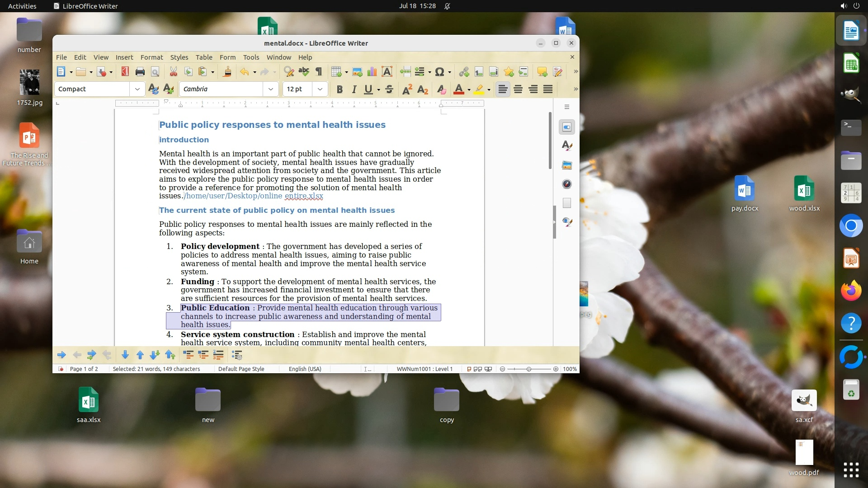Click the Insert Special Character omega icon
Viewport: 868px width, 488px height.
coord(439,72)
